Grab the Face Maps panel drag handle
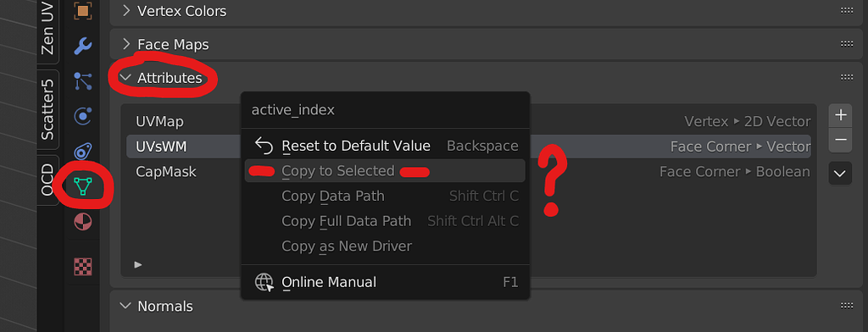868x332 pixels. coord(847,44)
